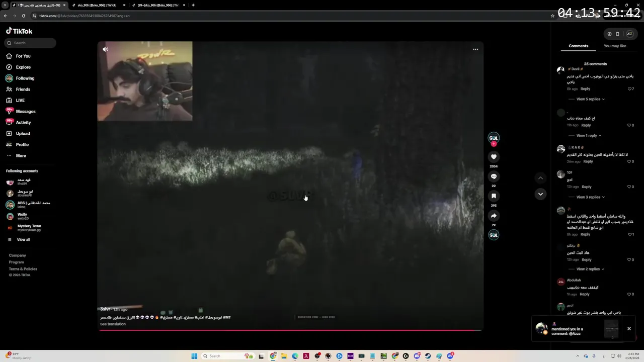Click See translation under the caption
Screen dimensions: 644x362
coord(113,324)
